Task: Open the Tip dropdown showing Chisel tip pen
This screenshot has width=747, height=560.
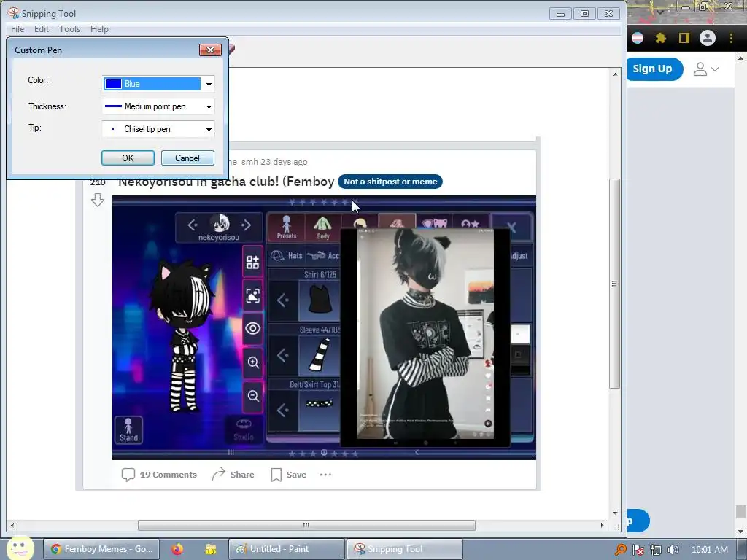Action: click(x=158, y=129)
